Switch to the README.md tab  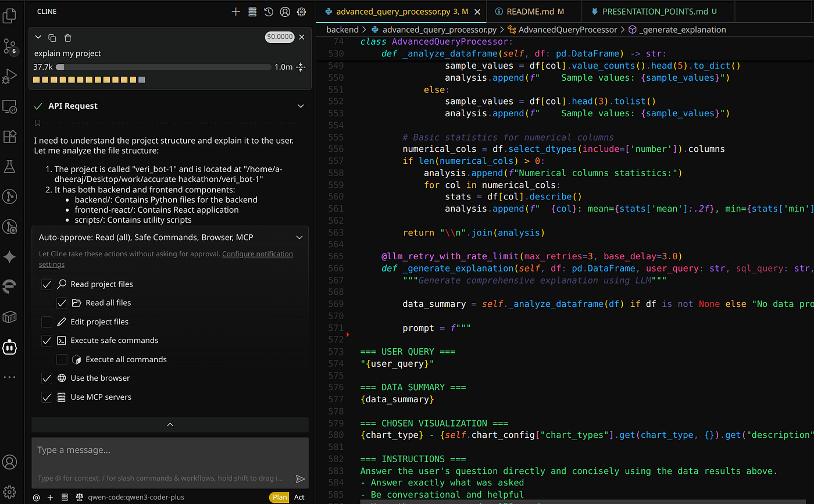pyautogui.click(x=531, y=11)
